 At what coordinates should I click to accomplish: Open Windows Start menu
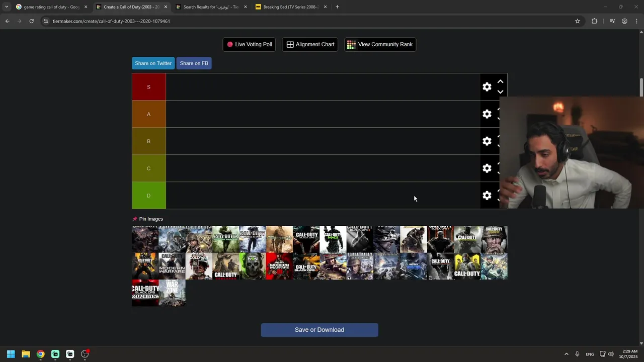(x=11, y=354)
